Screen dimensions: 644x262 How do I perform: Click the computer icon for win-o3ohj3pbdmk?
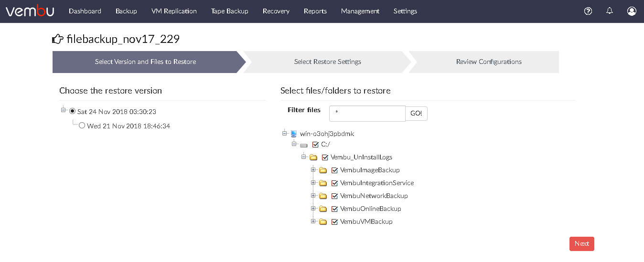(293, 134)
